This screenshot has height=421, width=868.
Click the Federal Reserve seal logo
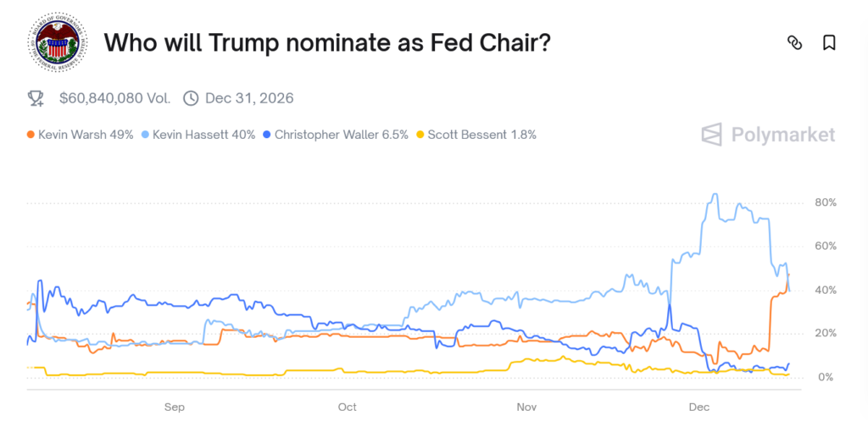pyautogui.click(x=57, y=42)
